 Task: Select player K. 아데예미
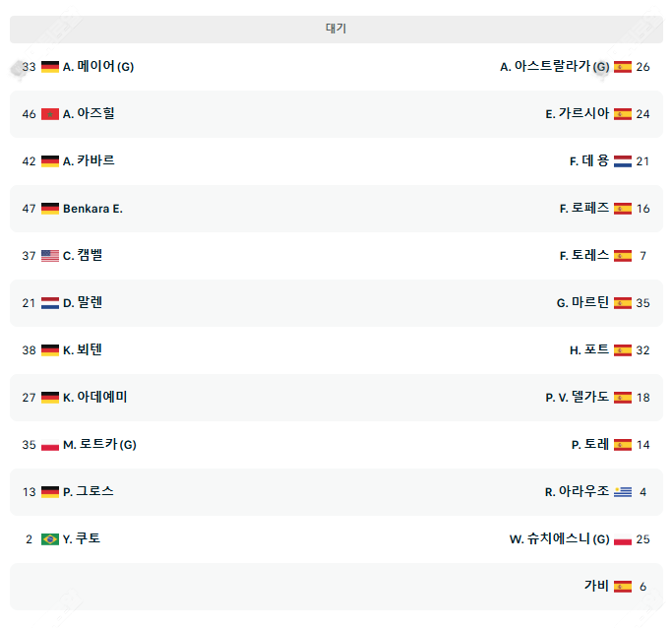[95, 398]
